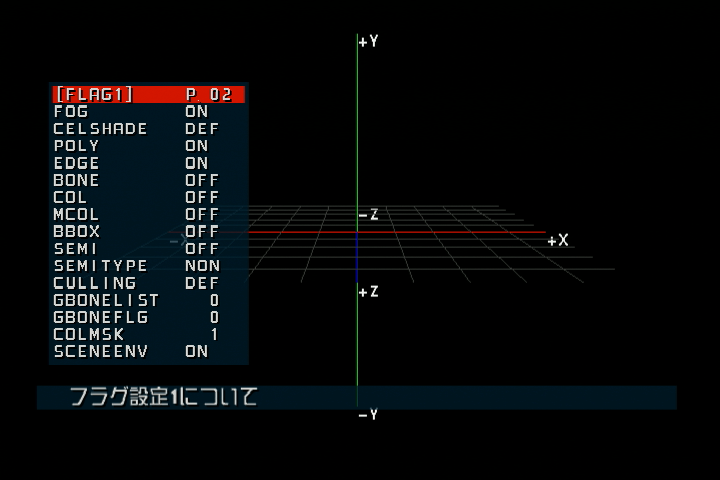
Task: Click the -Y axis label
Action: tap(368, 415)
